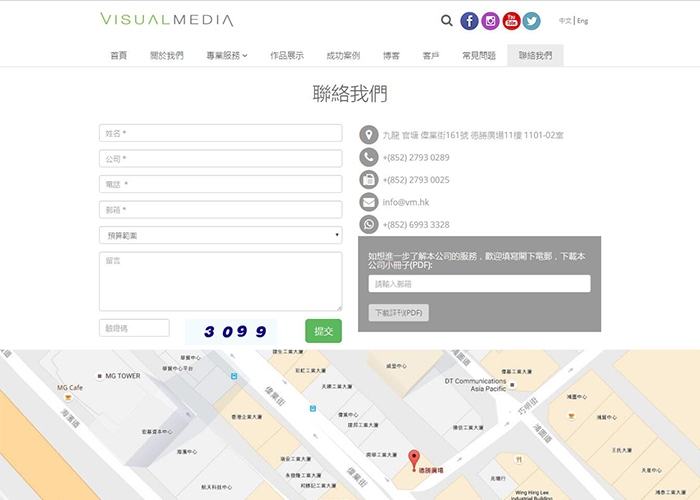Open the 常見問題 menu item
Screen dimensions: 700x500
tap(479, 56)
